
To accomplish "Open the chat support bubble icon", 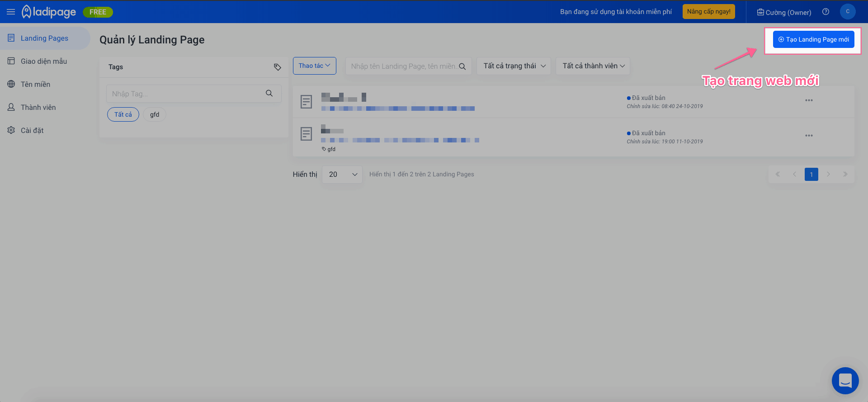I will click(845, 380).
